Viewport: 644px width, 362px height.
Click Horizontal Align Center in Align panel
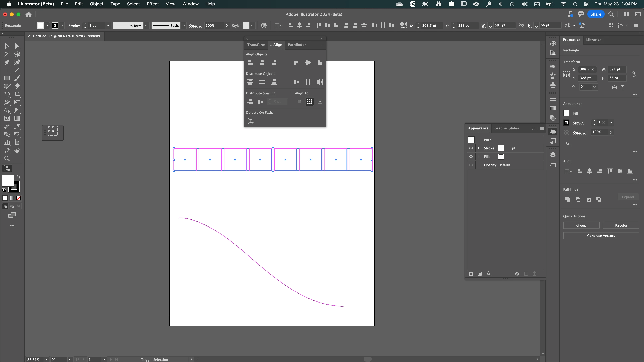coord(262,63)
